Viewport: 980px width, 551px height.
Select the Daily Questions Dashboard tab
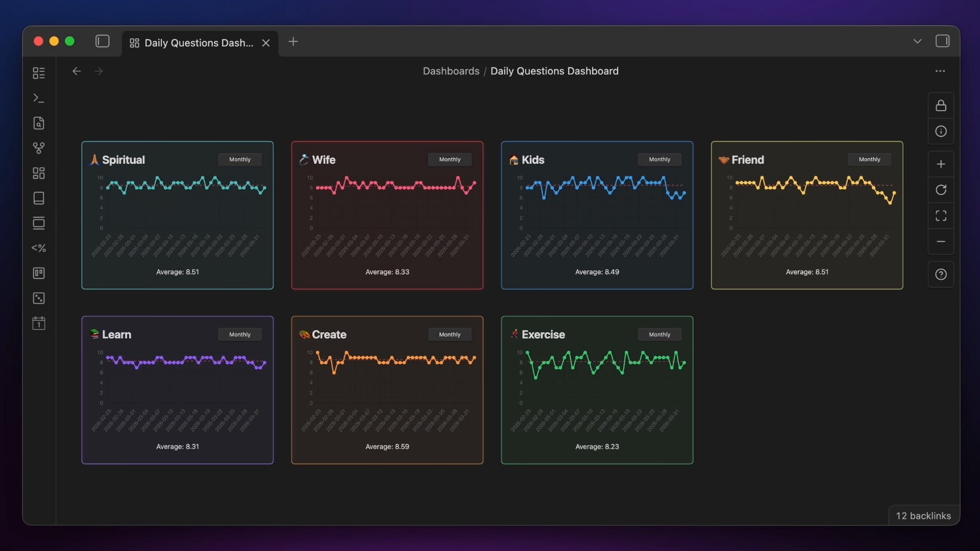click(x=198, y=43)
